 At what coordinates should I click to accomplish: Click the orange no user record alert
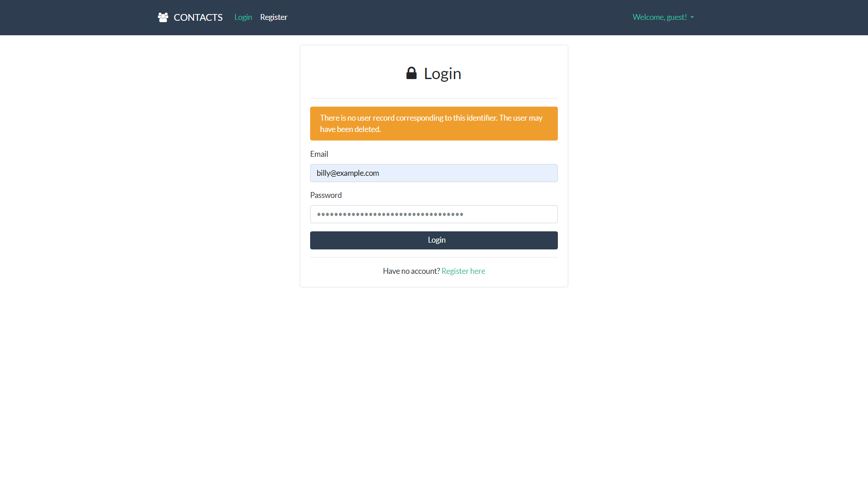coord(434,123)
